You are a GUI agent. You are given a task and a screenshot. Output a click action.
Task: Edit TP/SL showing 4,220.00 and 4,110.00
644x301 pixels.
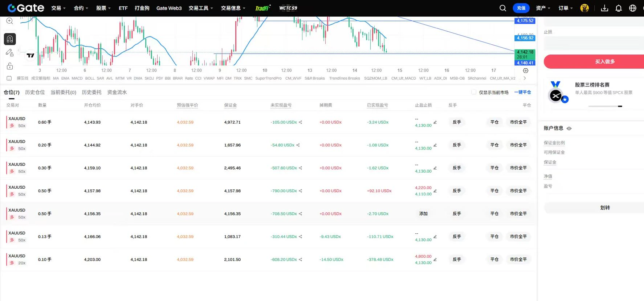435,191
